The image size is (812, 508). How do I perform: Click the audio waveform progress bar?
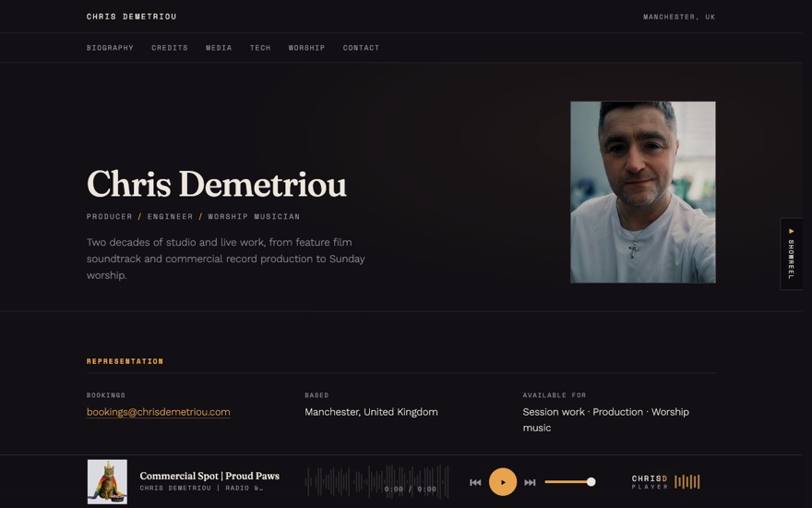tap(377, 481)
